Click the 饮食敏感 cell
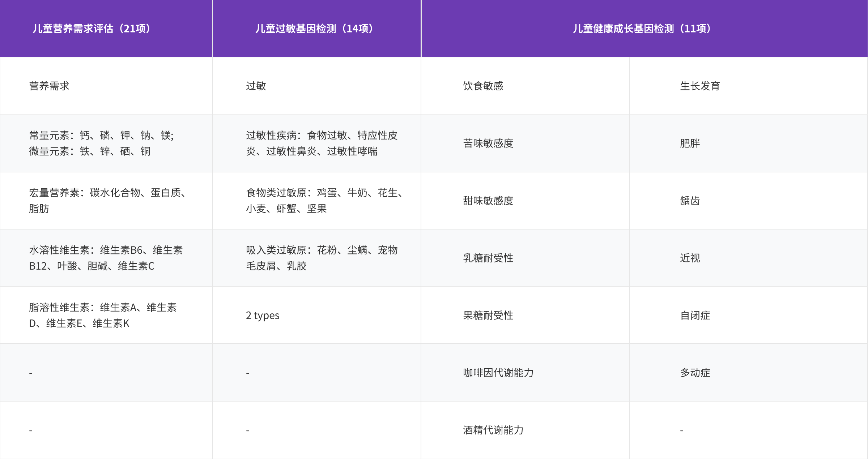This screenshot has width=868, height=459. [x=481, y=86]
